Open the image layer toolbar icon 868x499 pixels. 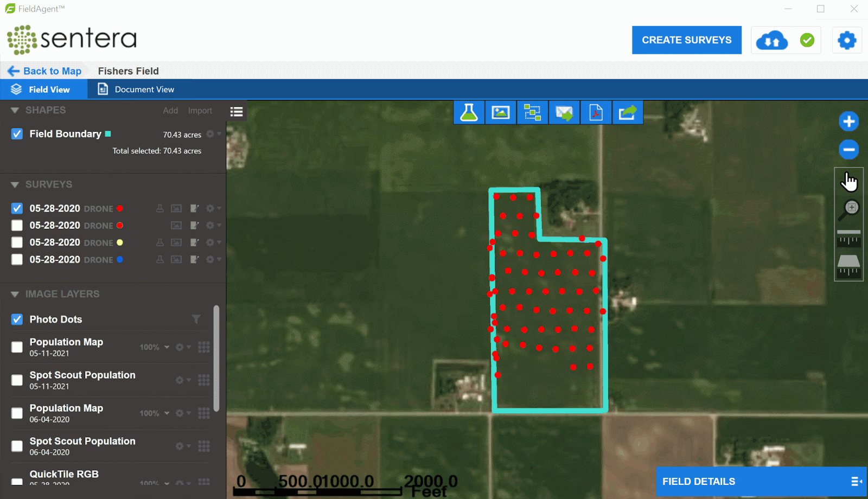pos(500,112)
